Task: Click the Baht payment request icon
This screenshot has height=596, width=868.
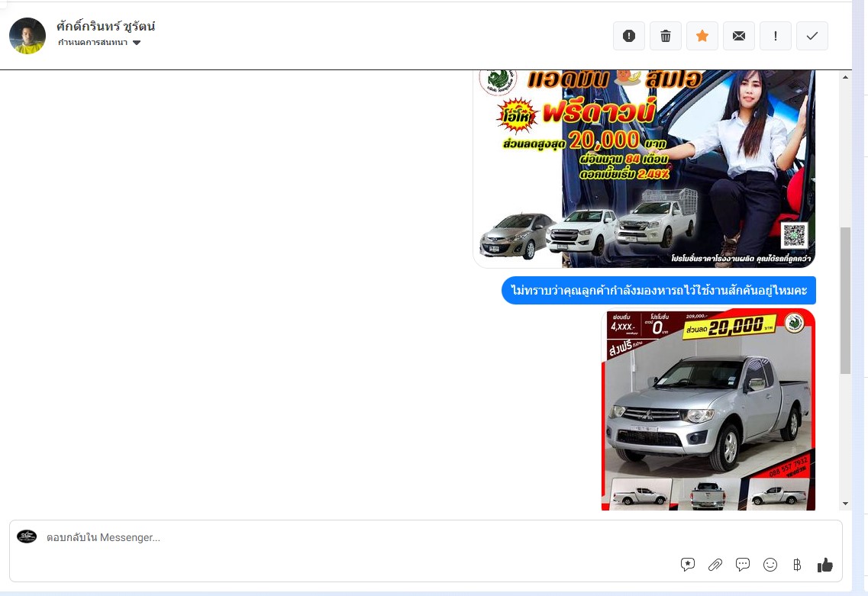Action: click(x=797, y=565)
